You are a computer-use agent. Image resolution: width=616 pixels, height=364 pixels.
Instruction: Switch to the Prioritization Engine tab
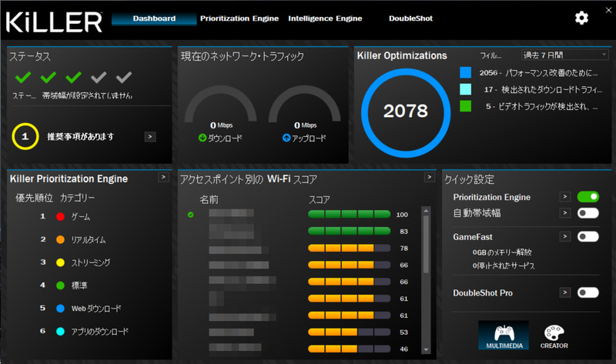[x=239, y=18]
